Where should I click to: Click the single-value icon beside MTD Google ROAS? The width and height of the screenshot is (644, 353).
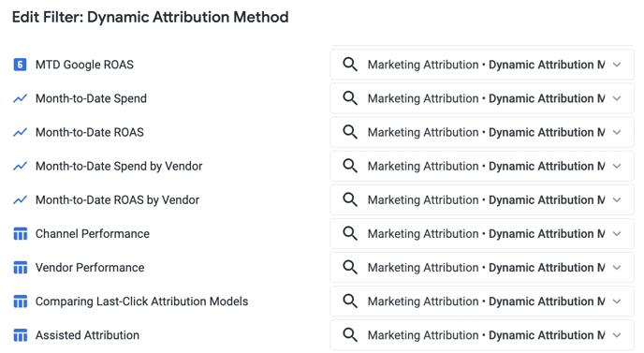(x=21, y=65)
